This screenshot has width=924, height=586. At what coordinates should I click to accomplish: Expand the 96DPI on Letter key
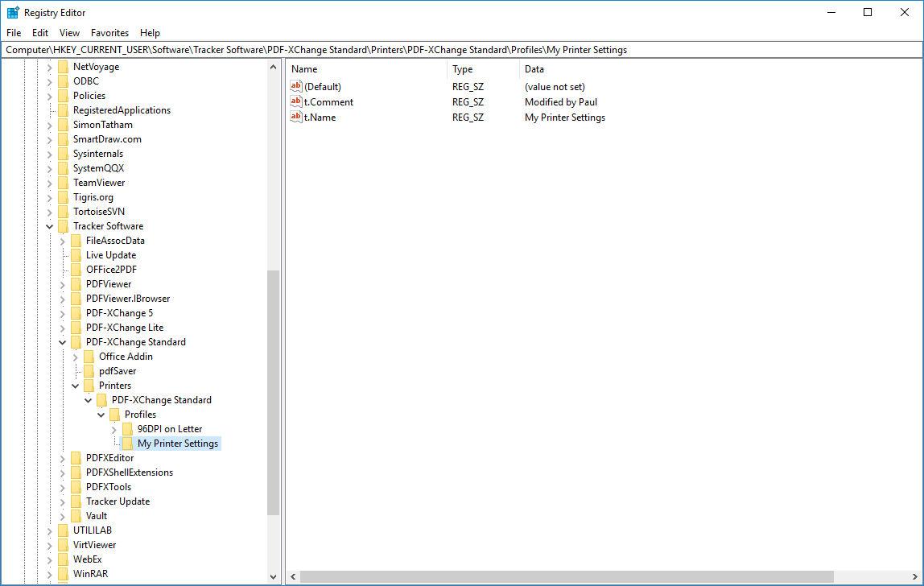click(x=114, y=429)
